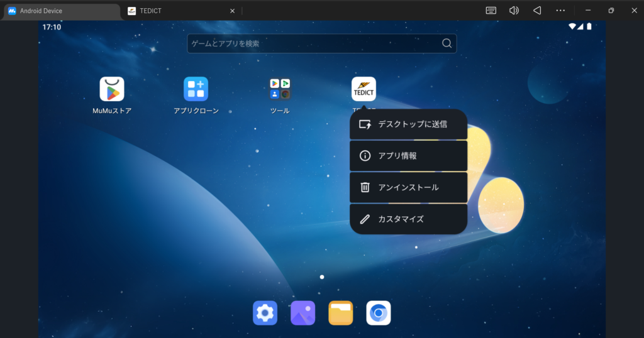644x338 pixels.
Task: Open the Tools (ツール) folder icon
Action: coord(280,89)
